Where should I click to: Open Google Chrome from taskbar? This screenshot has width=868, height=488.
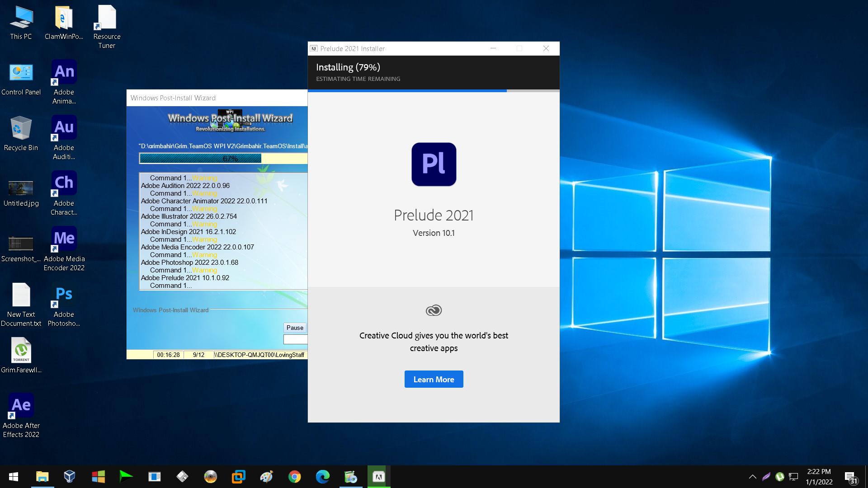tap(295, 477)
